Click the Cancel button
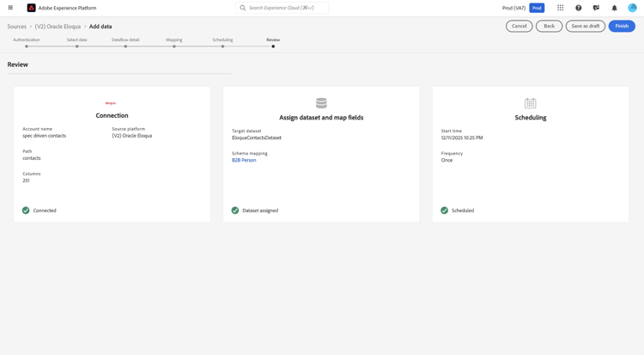Screen dimensions: 644x355 point(519,26)
